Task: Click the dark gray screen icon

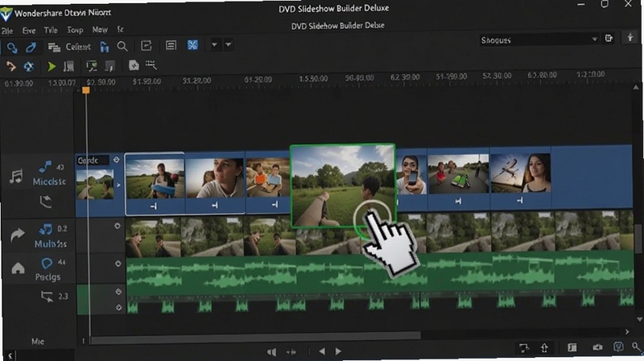Action: [109, 66]
